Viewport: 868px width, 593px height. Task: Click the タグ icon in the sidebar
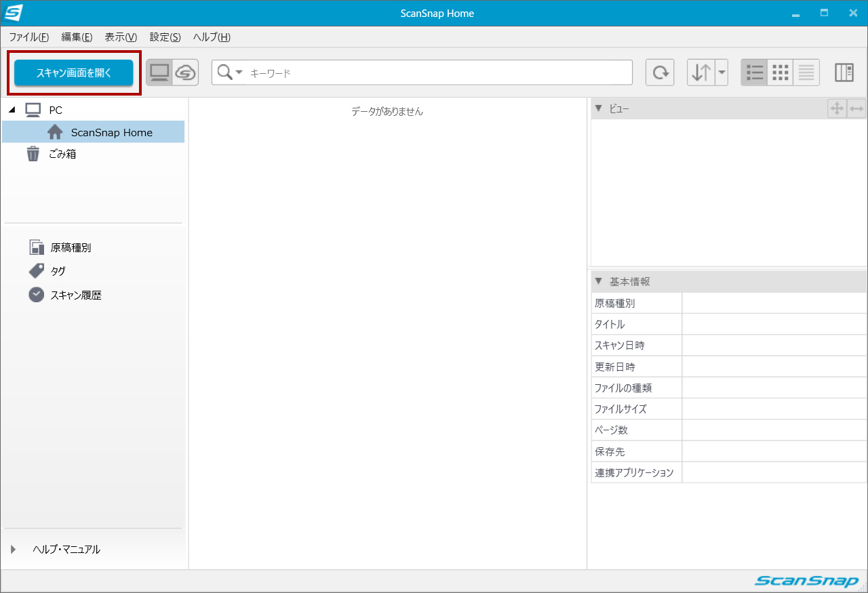click(x=37, y=270)
